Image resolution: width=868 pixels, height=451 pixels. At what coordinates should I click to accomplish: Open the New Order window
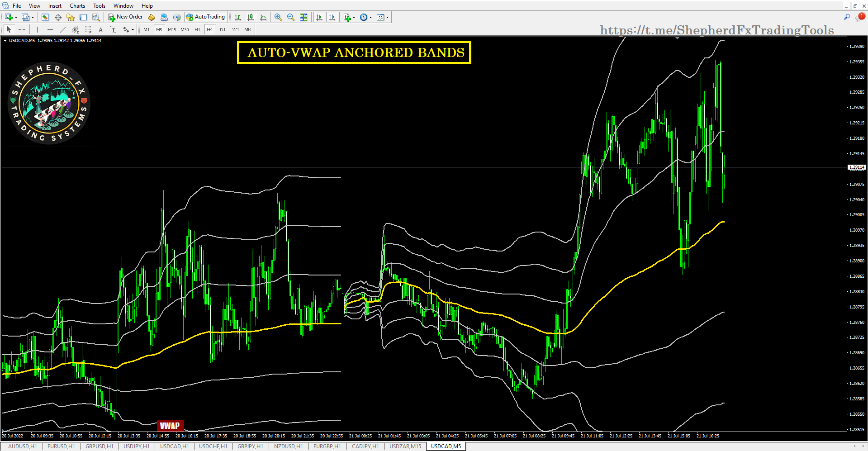click(x=125, y=17)
